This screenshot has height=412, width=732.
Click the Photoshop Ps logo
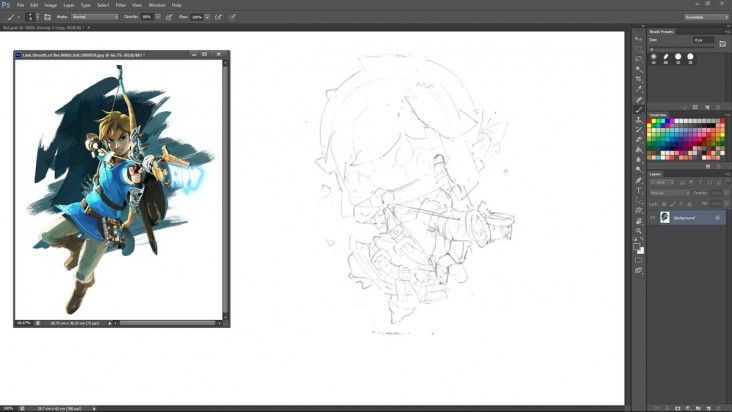point(6,5)
